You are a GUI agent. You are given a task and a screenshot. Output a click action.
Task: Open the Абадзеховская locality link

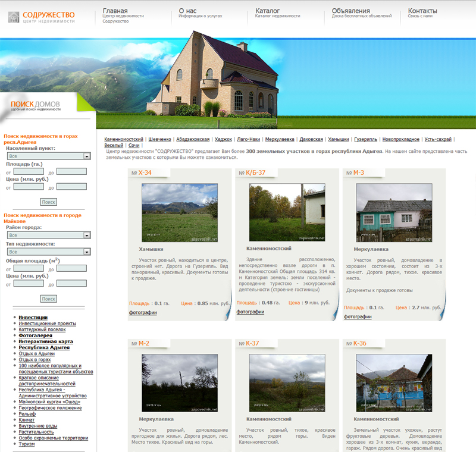(193, 139)
